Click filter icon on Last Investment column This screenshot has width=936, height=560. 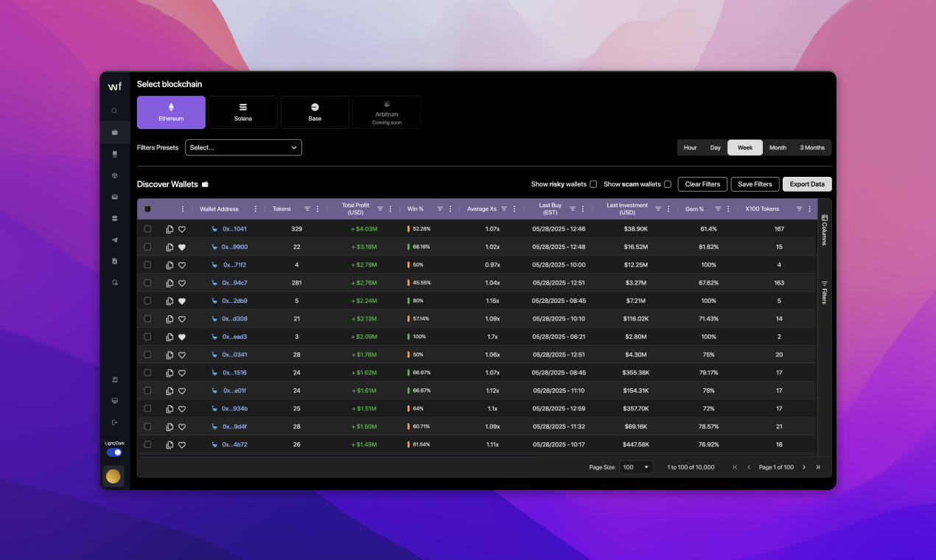pyautogui.click(x=658, y=209)
